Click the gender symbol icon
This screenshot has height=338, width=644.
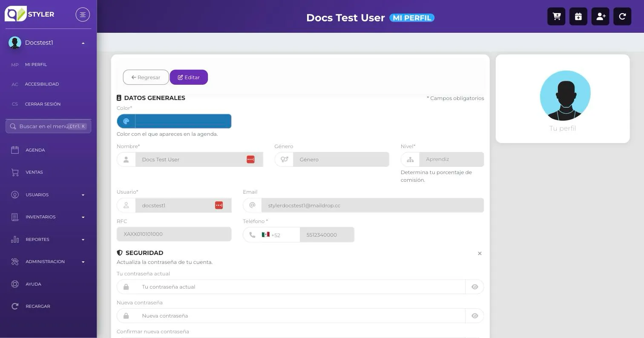click(284, 159)
